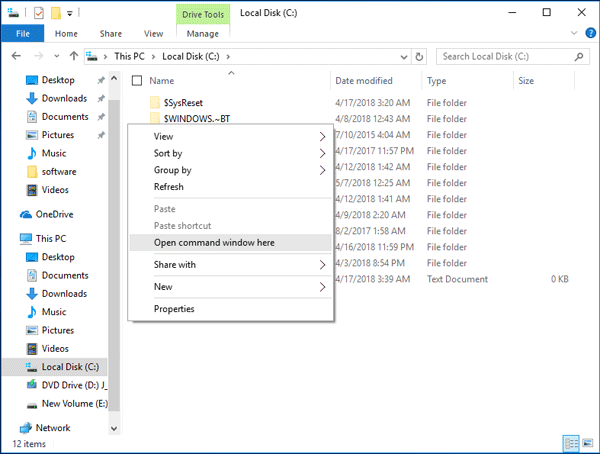Choose Open command window here

[x=231, y=243]
